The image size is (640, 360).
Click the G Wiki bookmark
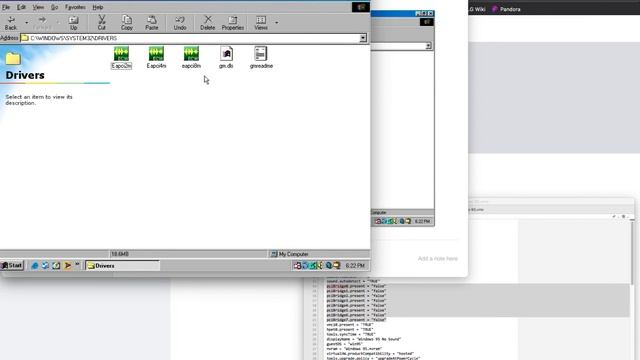477,9
